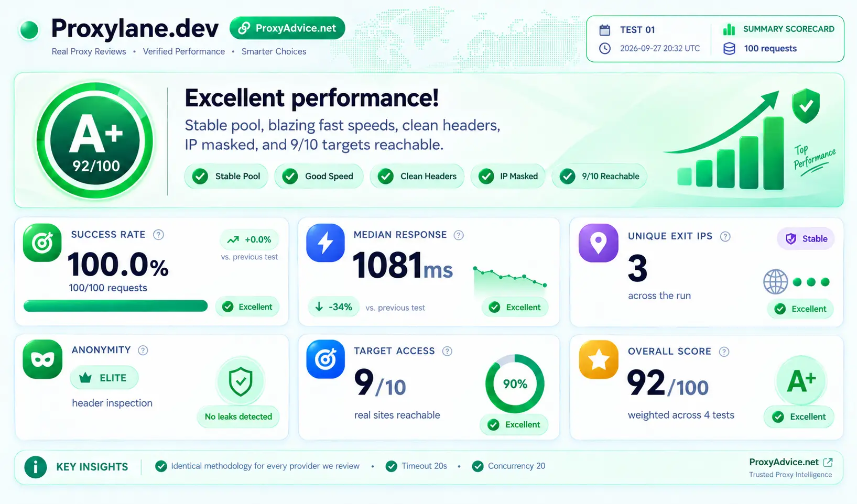Open help tooltip for Overall Score

pyautogui.click(x=724, y=352)
